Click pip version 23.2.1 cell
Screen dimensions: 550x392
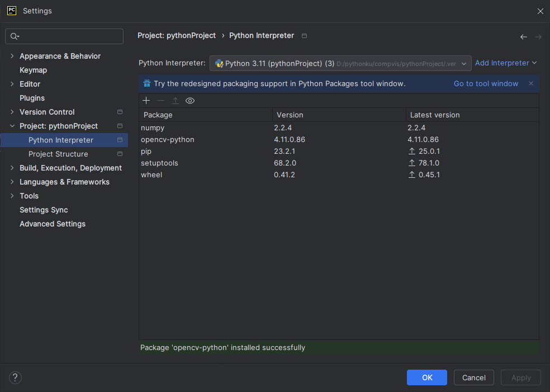coord(285,151)
